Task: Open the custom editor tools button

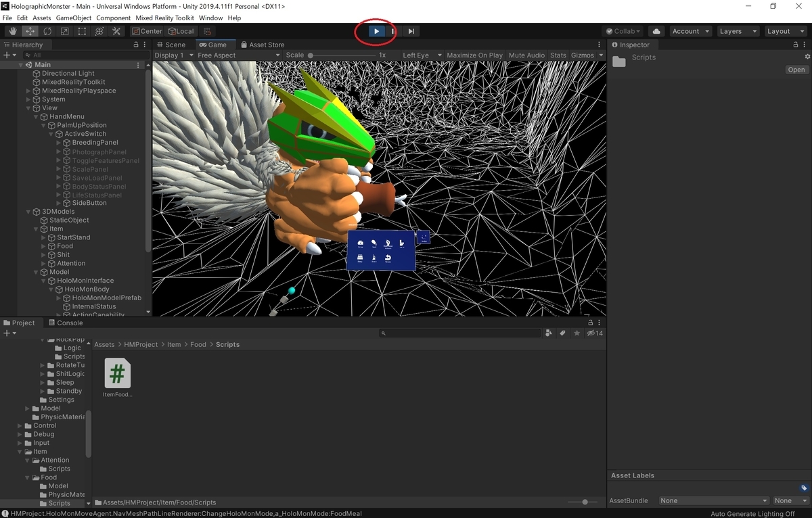Action: click(116, 31)
